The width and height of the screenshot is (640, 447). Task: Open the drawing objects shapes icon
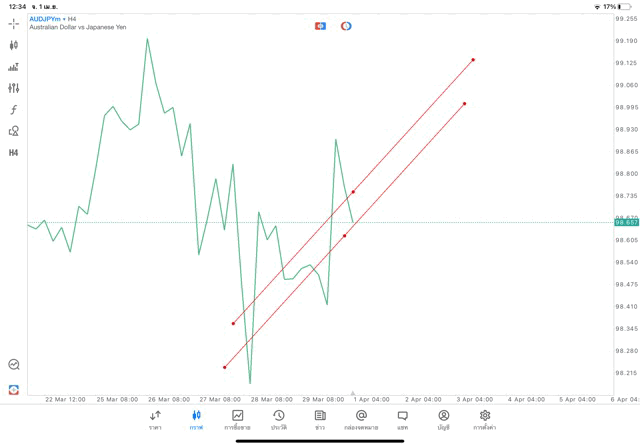point(14,131)
